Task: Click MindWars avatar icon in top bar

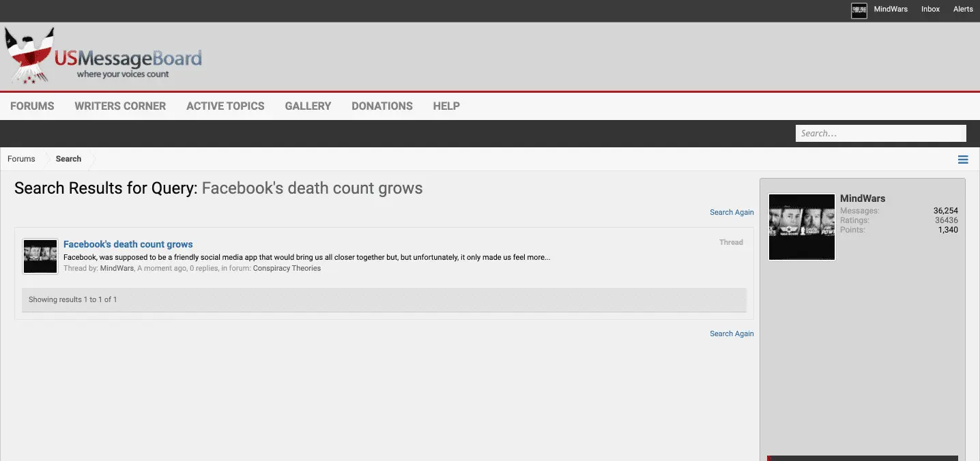Action: click(859, 10)
